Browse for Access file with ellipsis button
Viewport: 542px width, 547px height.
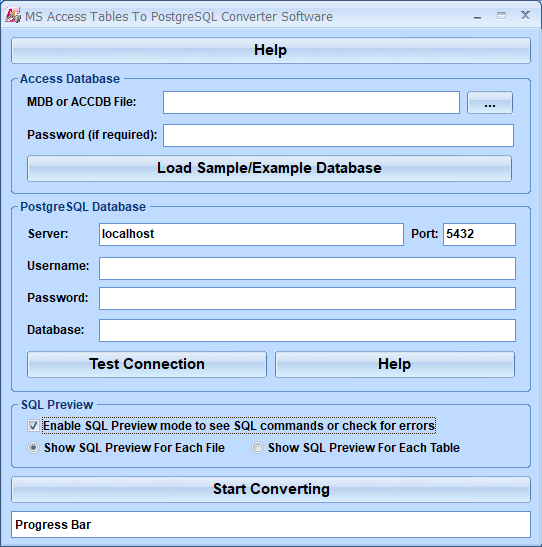(490, 102)
